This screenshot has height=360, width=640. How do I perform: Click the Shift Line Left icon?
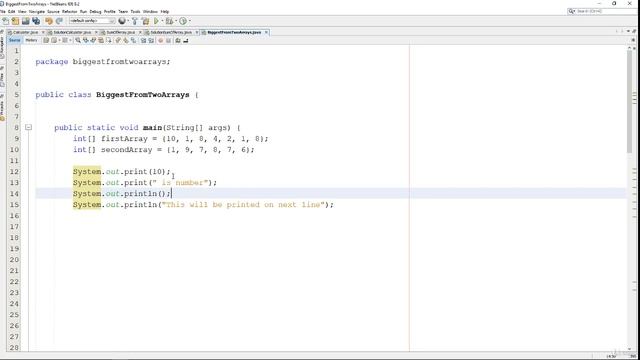click(143, 40)
